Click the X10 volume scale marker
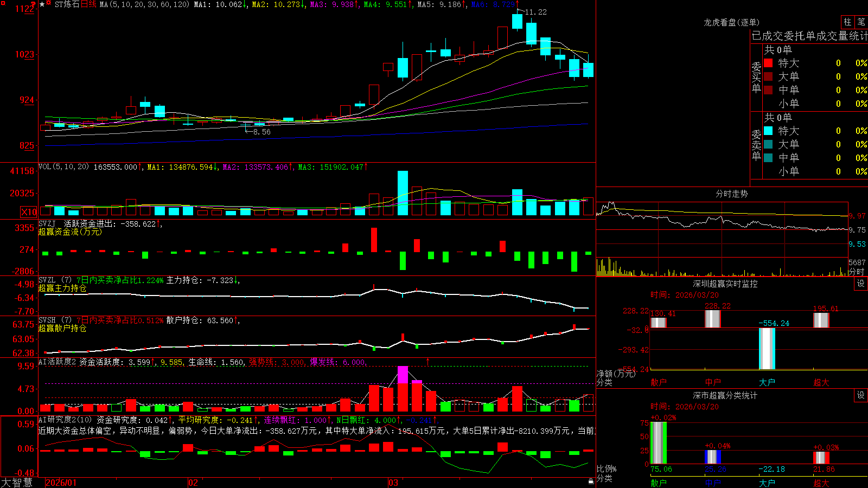 (x=29, y=212)
